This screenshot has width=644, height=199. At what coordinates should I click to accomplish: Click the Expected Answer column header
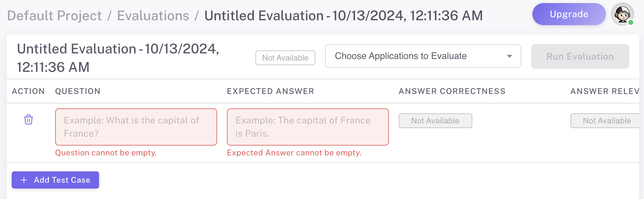270,91
